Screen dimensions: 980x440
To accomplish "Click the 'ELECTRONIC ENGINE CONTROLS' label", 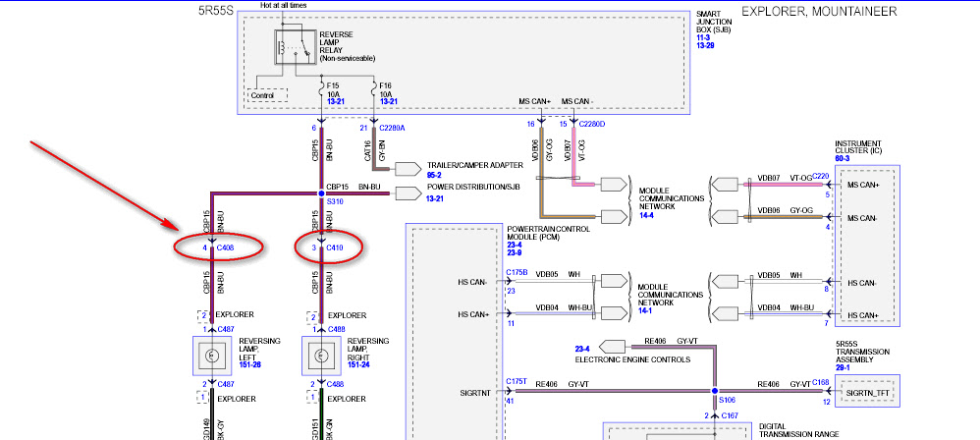I will click(x=632, y=359).
